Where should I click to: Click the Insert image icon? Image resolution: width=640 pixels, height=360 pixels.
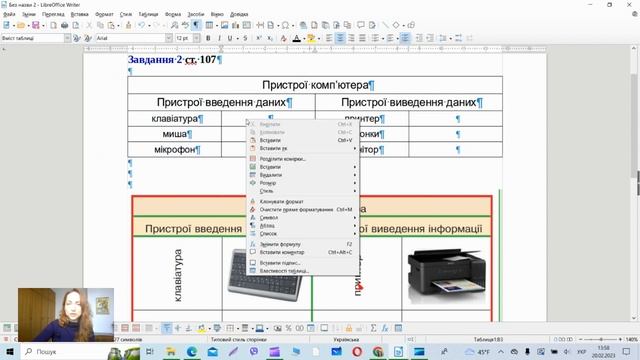point(224,25)
